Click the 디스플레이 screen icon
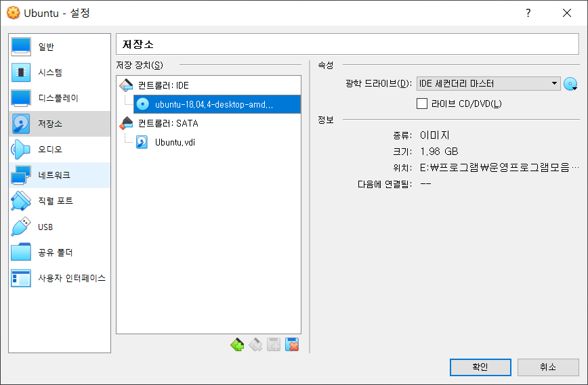This screenshot has width=588, height=385. (20, 98)
